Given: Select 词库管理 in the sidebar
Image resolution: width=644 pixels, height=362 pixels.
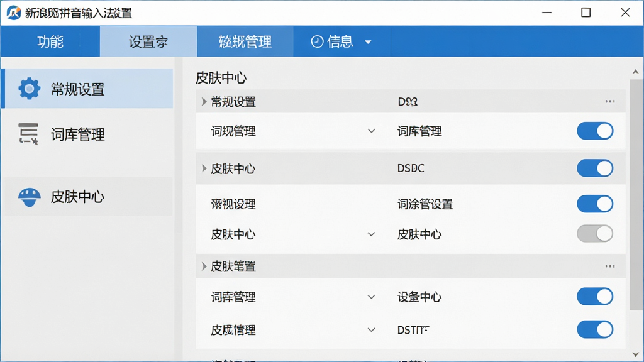Looking at the screenshot, I should (87, 134).
